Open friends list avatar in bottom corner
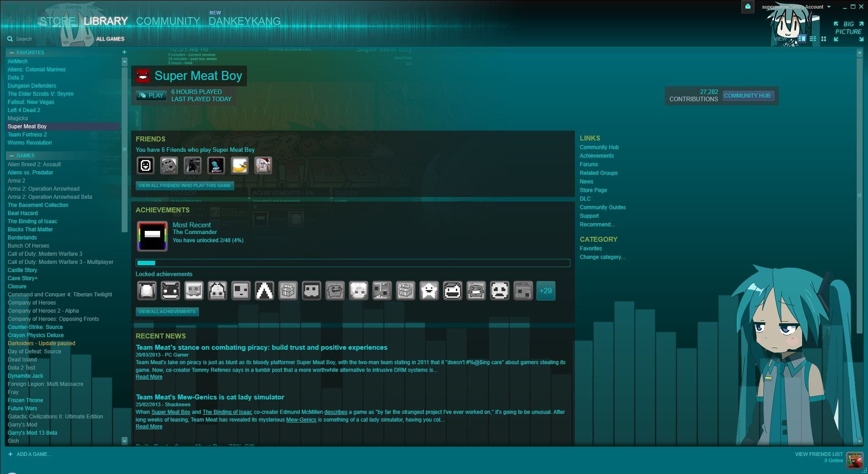Viewport: 868px width, 474px height. (854, 460)
